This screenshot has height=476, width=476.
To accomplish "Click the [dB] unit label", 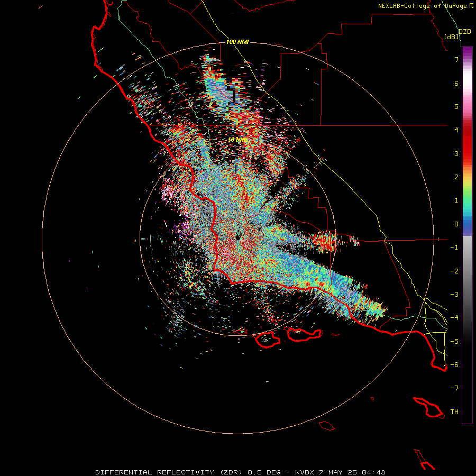I will (x=452, y=36).
